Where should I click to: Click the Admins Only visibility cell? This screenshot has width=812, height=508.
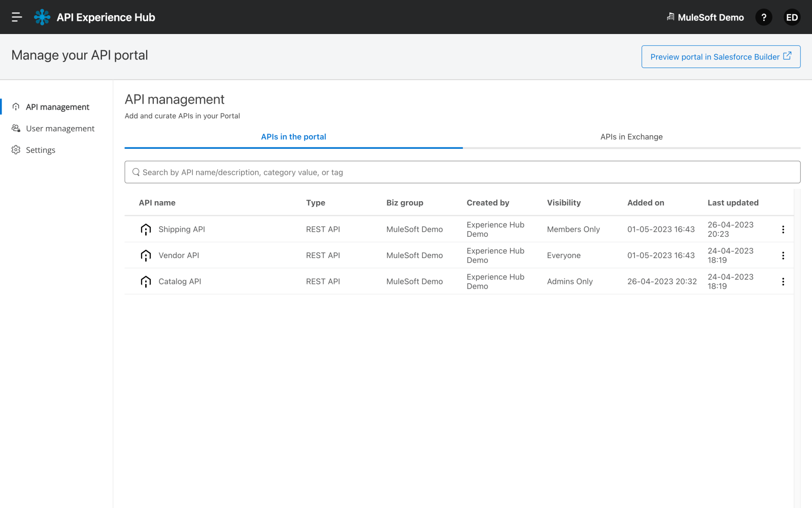570,281
